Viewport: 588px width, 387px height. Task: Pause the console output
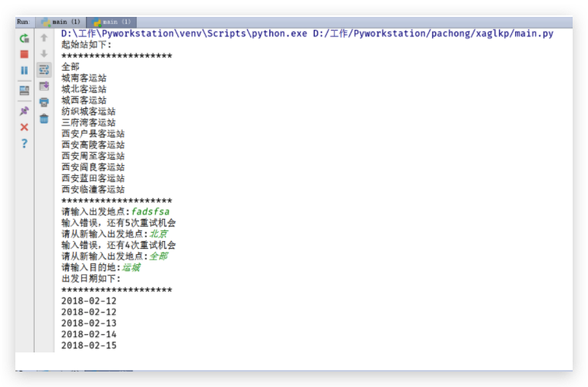[x=25, y=70]
